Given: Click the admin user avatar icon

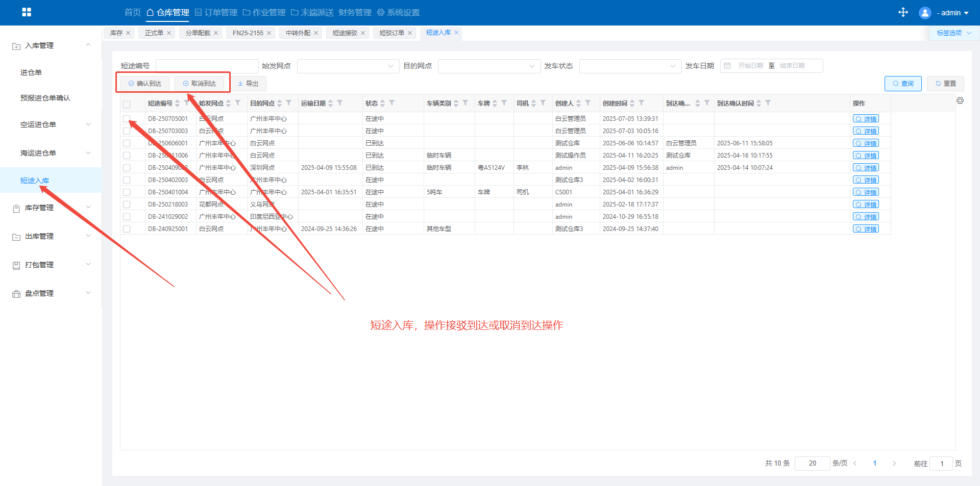Looking at the screenshot, I should click(x=924, y=13).
